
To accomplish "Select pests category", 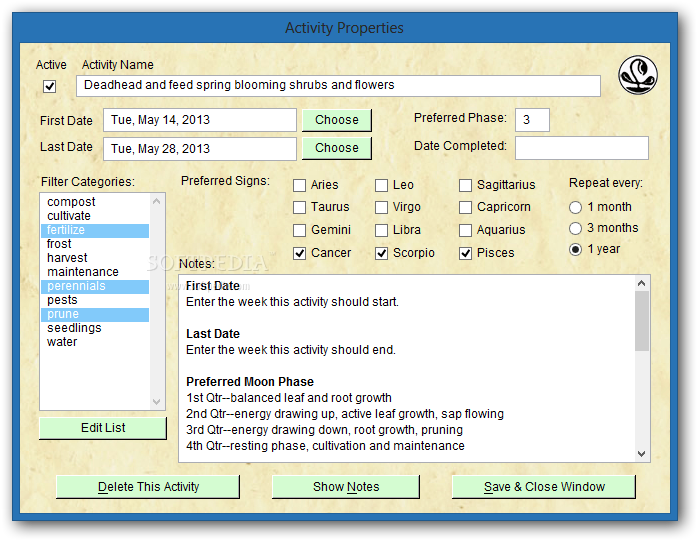I will point(95,300).
